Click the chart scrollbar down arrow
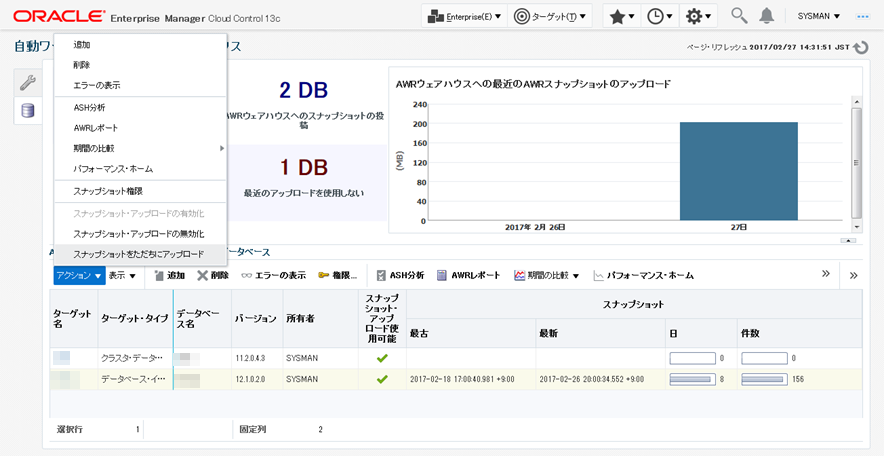The height and width of the screenshot is (456, 884). 857,226
